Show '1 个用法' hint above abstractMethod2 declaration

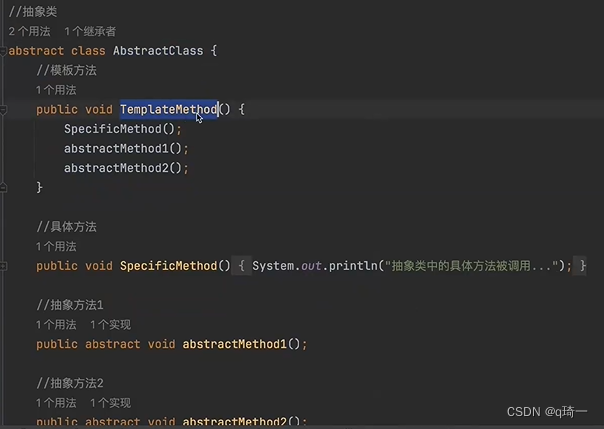pyautogui.click(x=56, y=403)
